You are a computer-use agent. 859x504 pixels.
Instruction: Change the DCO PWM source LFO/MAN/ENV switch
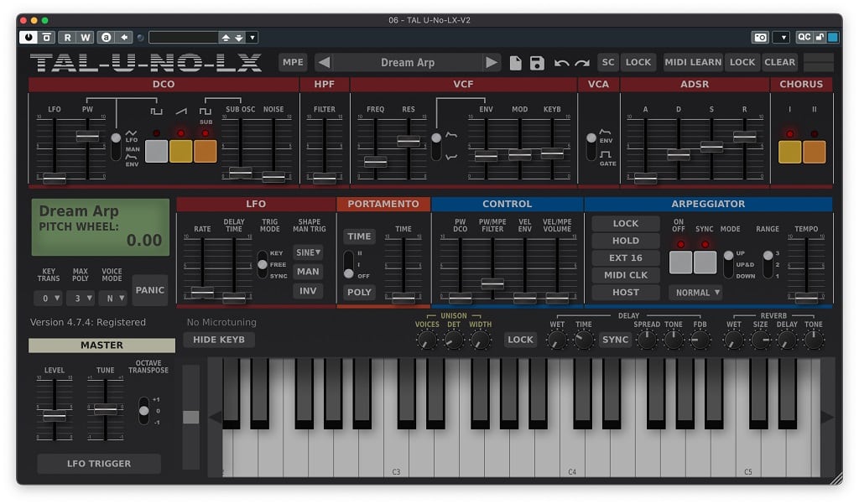coord(116,146)
